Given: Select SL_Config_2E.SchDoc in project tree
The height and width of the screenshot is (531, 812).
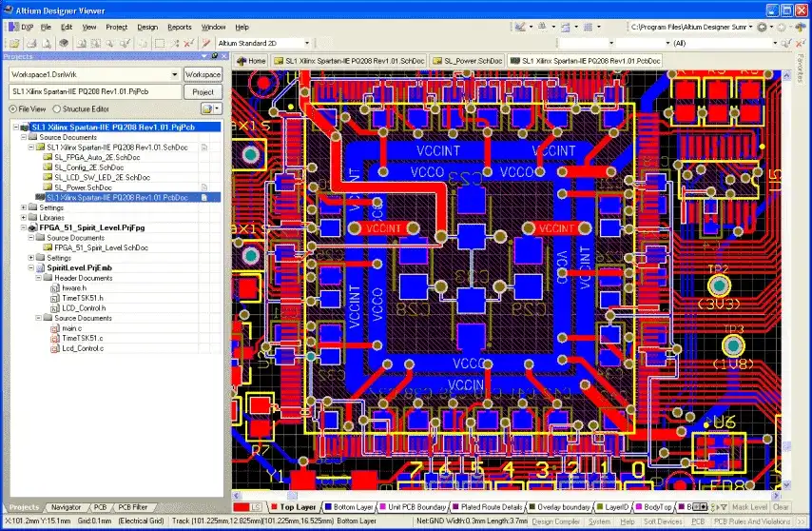Looking at the screenshot, I should tap(88, 167).
